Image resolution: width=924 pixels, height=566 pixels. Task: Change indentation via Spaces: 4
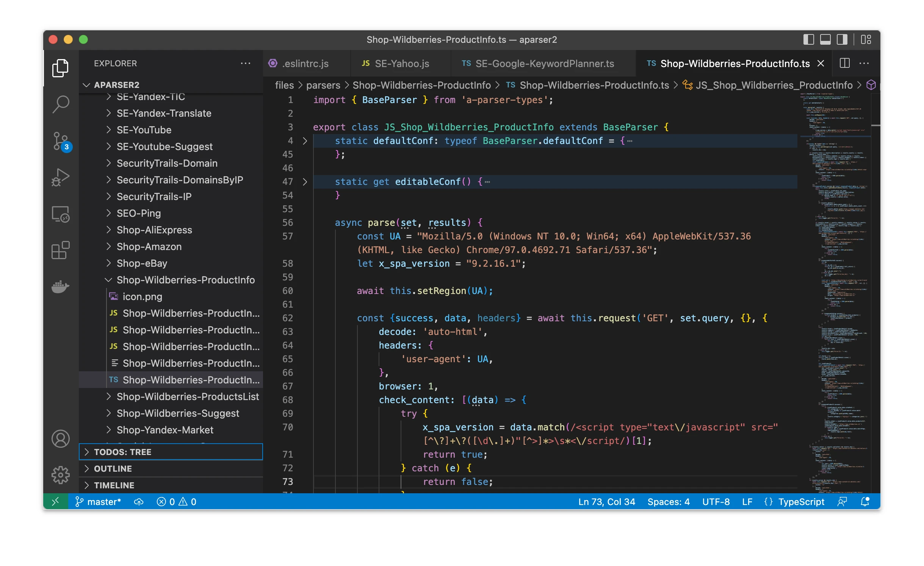[669, 502]
